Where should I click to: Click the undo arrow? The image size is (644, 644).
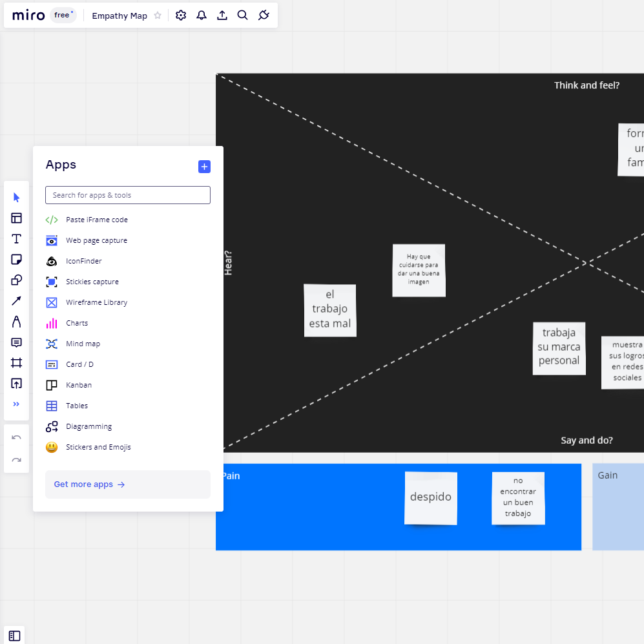click(16, 437)
